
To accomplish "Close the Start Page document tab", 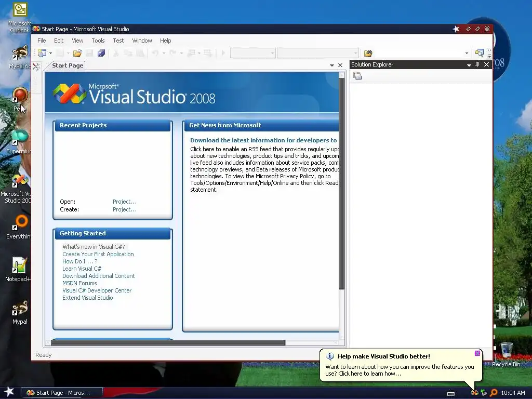I will [x=340, y=65].
